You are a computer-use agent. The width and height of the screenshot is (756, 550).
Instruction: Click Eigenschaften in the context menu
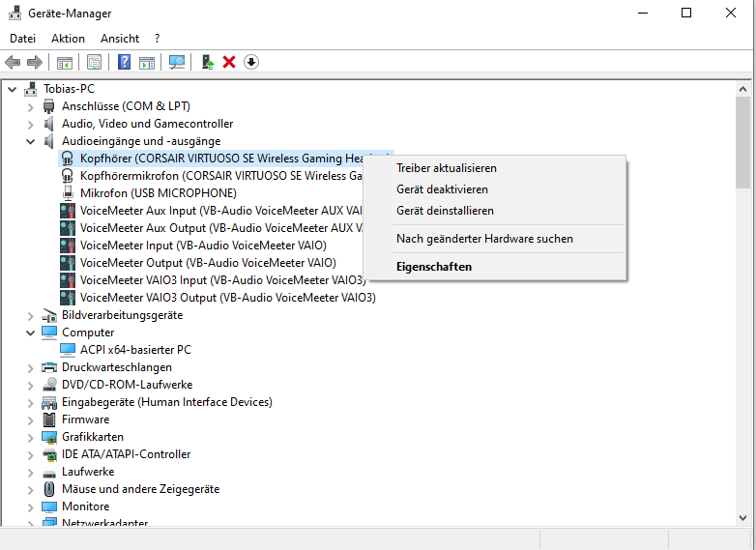(x=434, y=266)
